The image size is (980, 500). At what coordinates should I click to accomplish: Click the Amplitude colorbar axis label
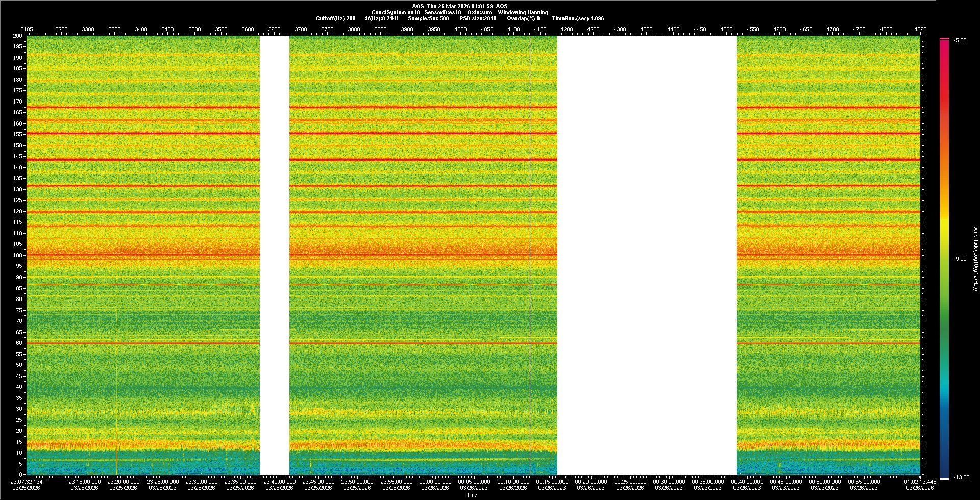tap(975, 259)
